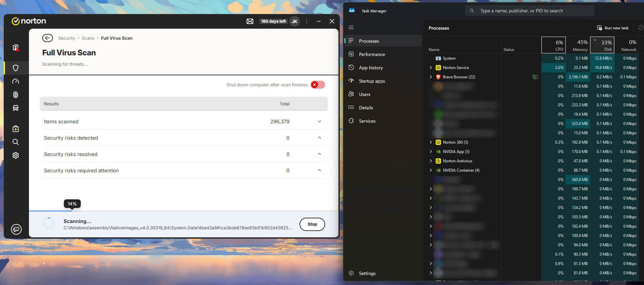
Task: Open Startup apps in Task Manager
Action: pyautogui.click(x=383, y=81)
